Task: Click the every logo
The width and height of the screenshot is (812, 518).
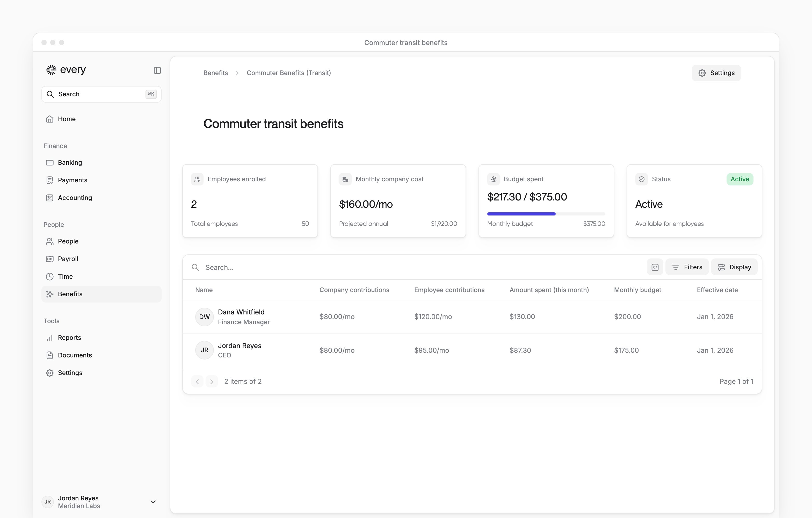Action: pos(66,70)
